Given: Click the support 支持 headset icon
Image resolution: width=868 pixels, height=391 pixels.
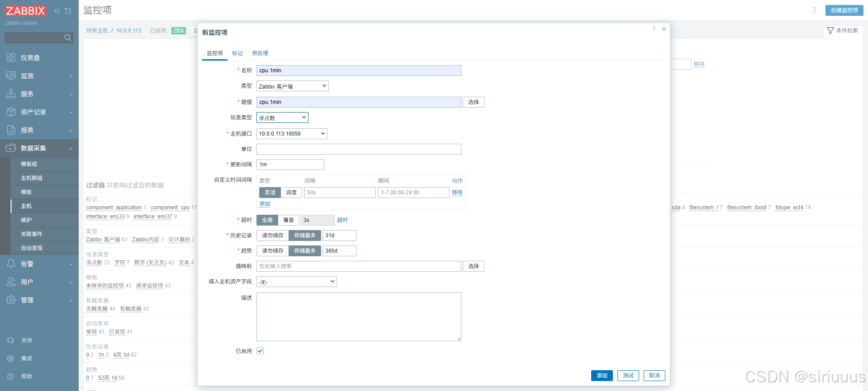Looking at the screenshot, I should [x=10, y=340].
